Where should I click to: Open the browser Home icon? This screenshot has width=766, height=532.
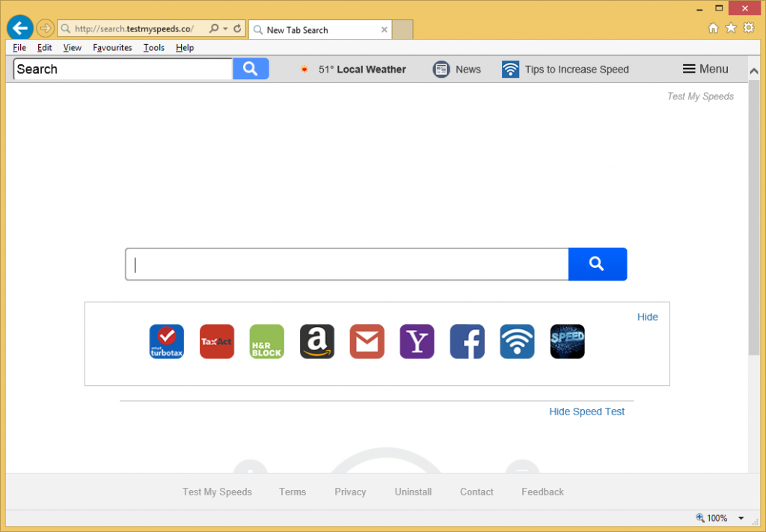pos(713,28)
